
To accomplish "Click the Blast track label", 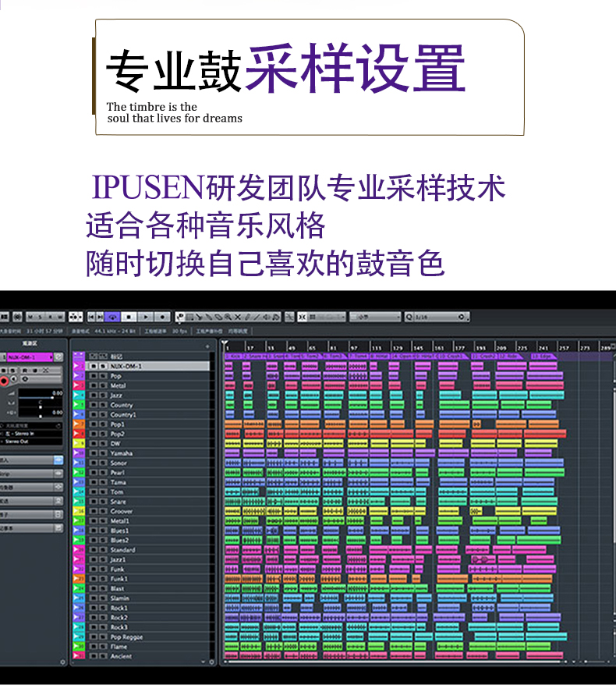I will tap(117, 588).
